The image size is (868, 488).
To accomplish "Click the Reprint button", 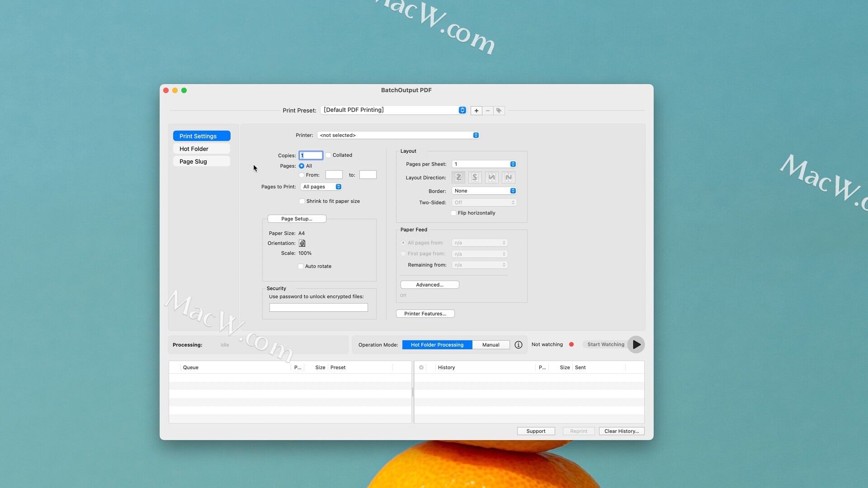I will 579,431.
